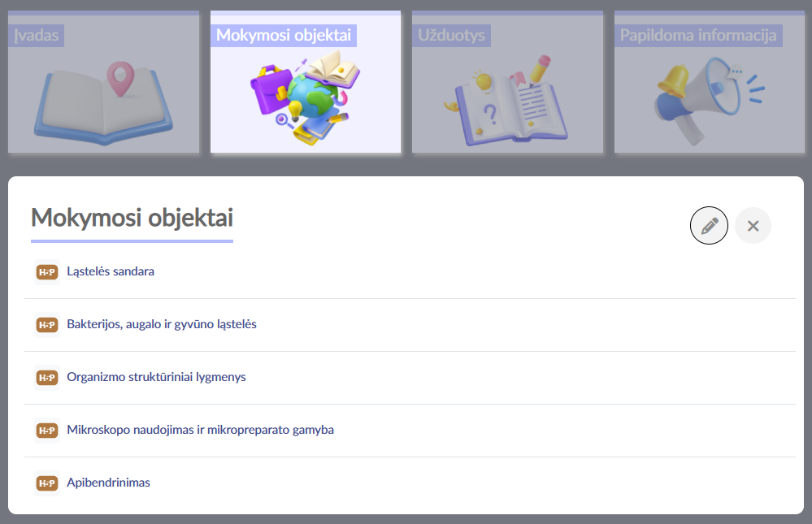Open Mikroskopo naudojimas ir mikropreparato gamyba
The height and width of the screenshot is (524, 812).
click(x=201, y=430)
